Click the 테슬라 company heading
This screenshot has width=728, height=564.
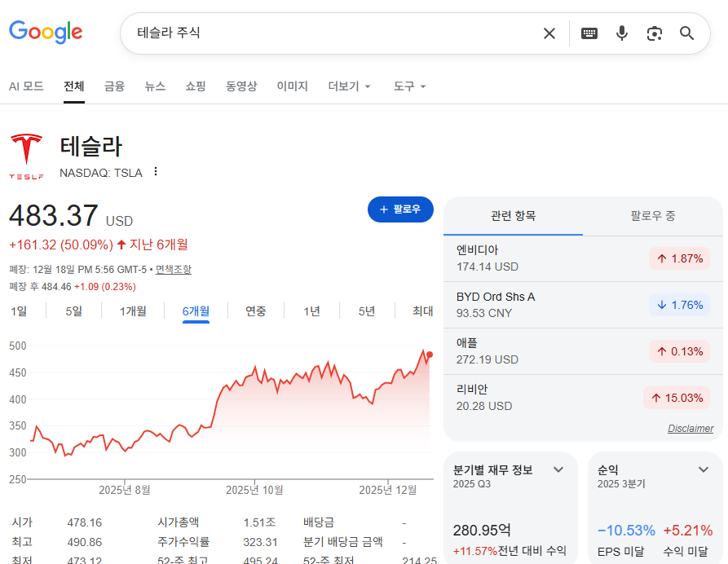(91, 146)
